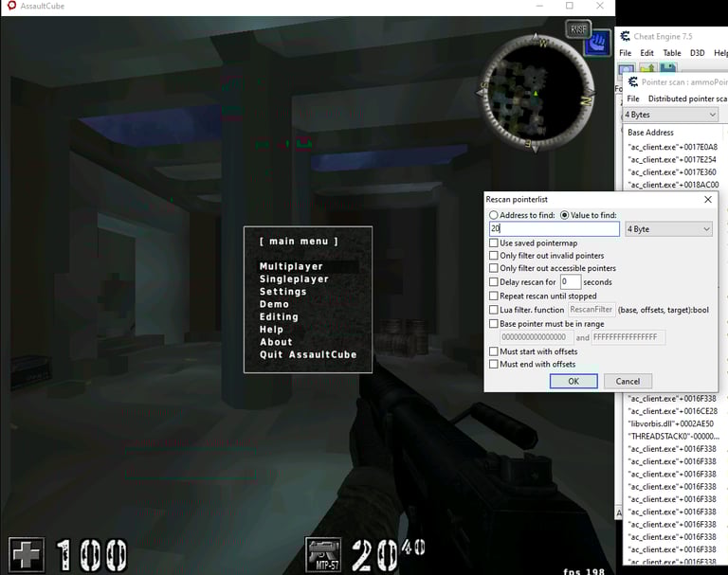Viewport: 728px width, 575px height.
Task: Select pointer row "ac_client.exe"+0017E254
Action: pyautogui.click(x=672, y=160)
